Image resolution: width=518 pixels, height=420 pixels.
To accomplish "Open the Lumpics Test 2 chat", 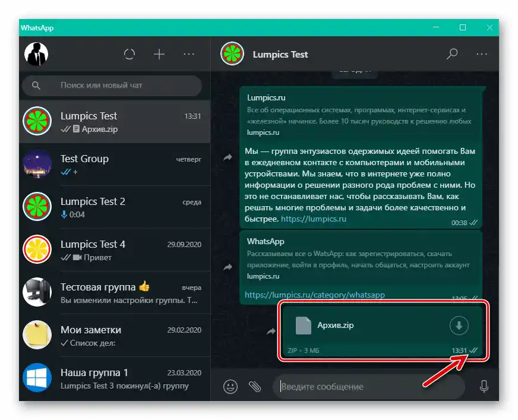I will click(x=115, y=207).
